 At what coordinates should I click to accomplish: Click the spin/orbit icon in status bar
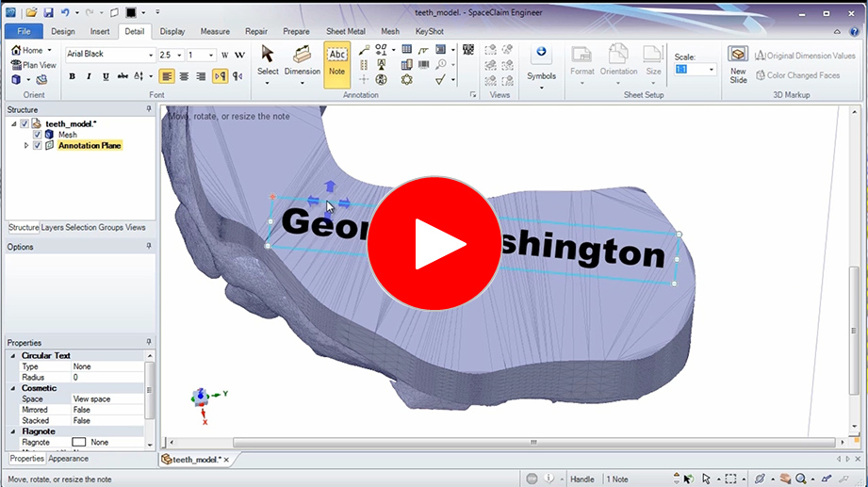pyautogui.click(x=760, y=479)
